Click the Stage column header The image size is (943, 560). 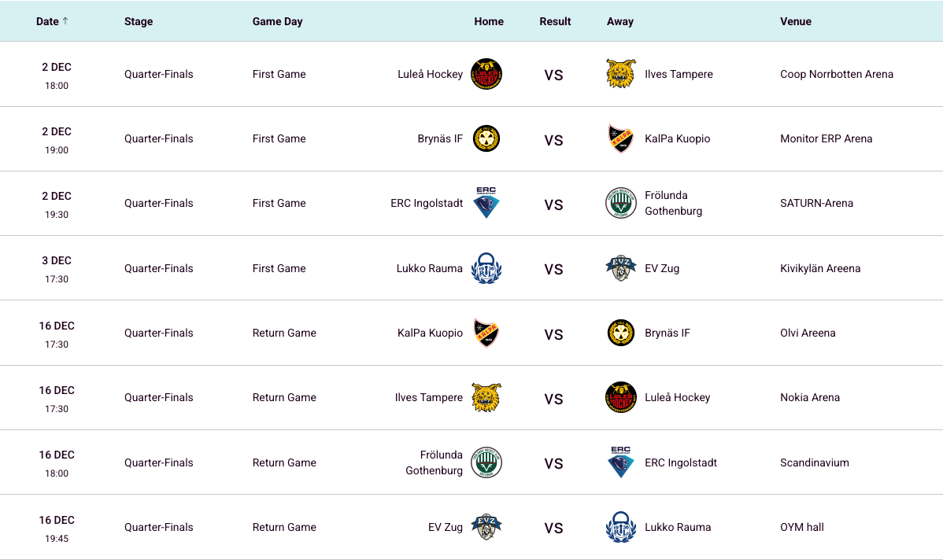[139, 21]
